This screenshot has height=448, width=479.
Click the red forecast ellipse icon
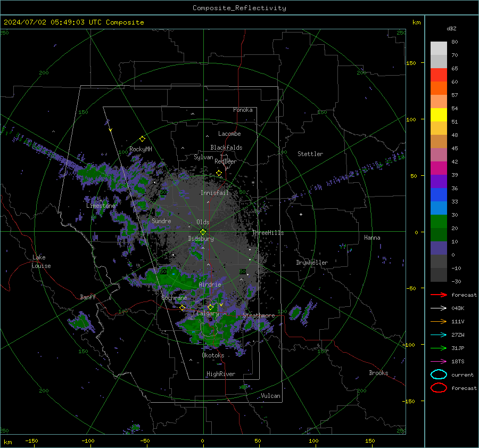pyautogui.click(x=439, y=388)
